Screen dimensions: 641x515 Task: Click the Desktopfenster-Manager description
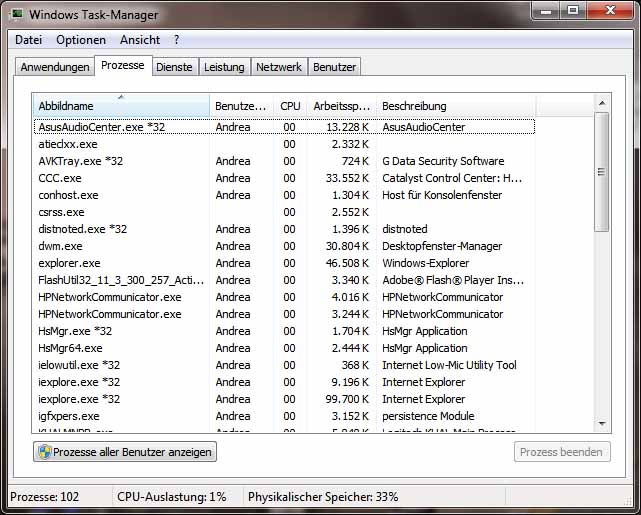(442, 246)
